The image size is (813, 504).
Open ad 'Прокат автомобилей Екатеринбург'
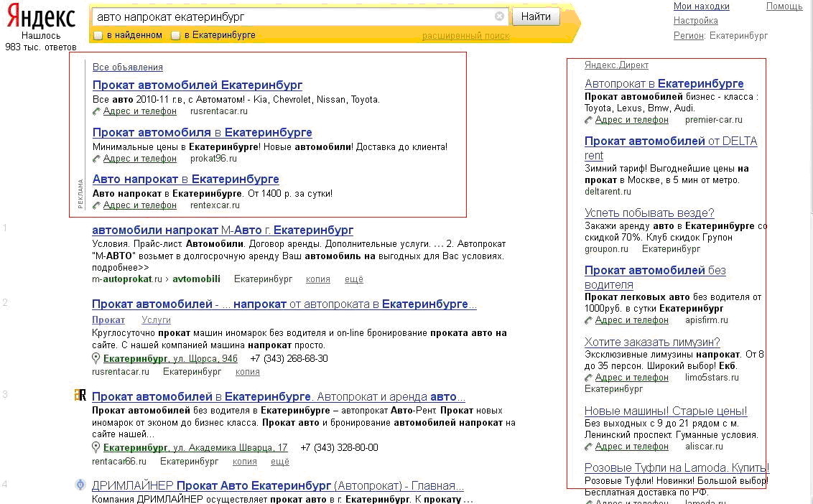click(197, 85)
